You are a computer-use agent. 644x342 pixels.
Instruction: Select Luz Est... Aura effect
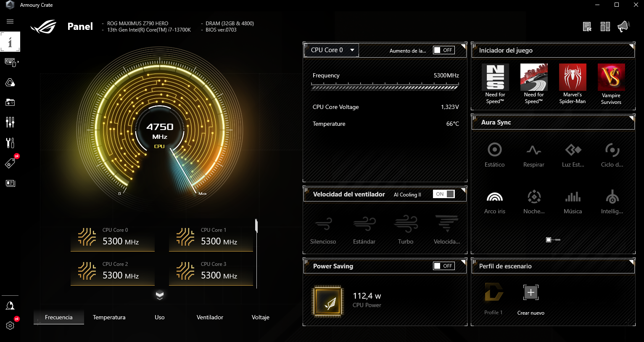click(x=573, y=155)
